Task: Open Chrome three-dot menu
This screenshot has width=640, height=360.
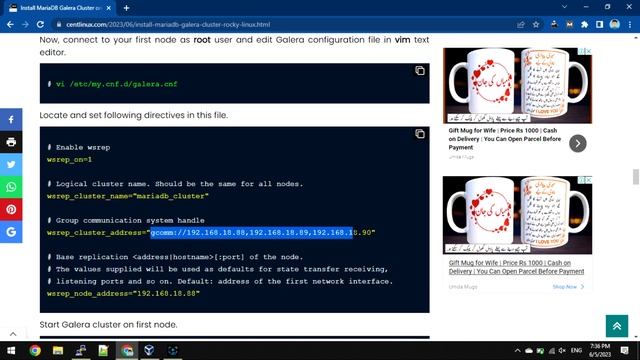Action: [630, 24]
